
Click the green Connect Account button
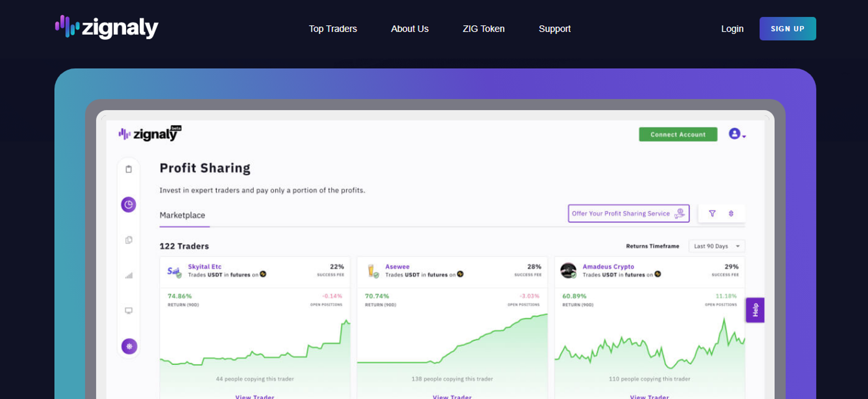tap(678, 134)
